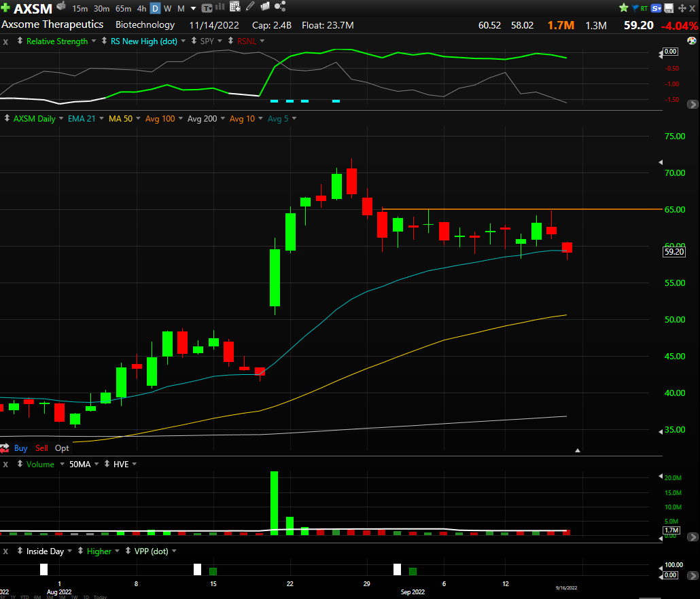This screenshot has height=599, width=700.
Task: Expand the EMA 21 dropdown
Action: pos(101,118)
